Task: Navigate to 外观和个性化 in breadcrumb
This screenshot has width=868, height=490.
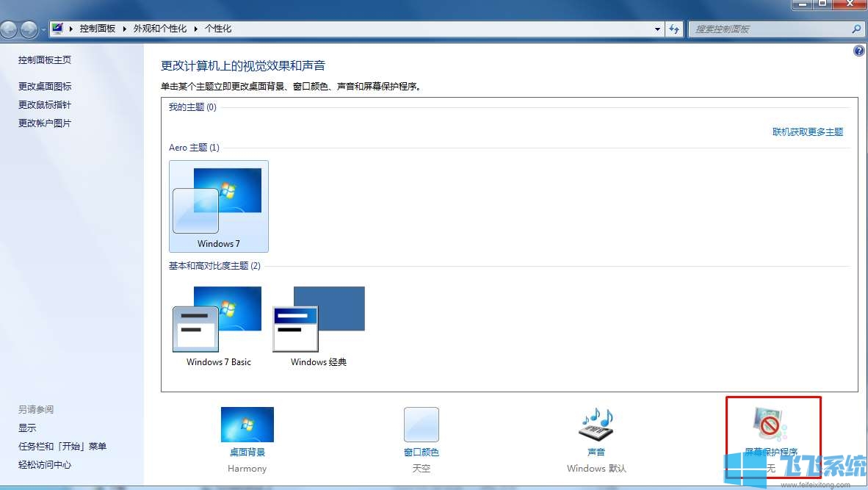Action: pyautogui.click(x=160, y=29)
